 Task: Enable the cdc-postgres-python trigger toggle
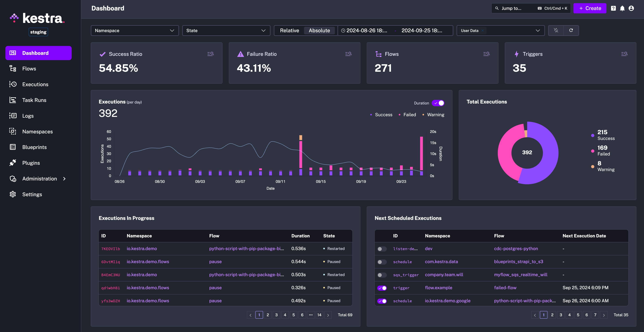click(382, 249)
